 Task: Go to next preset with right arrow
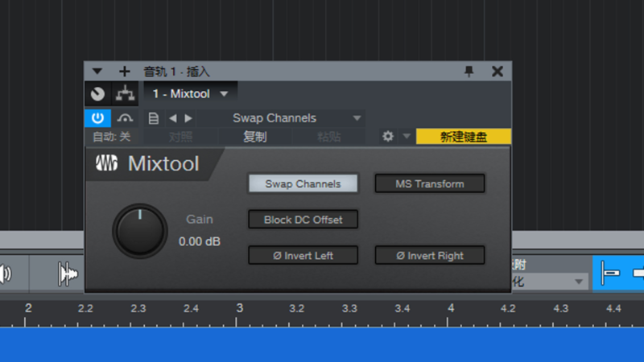click(188, 117)
